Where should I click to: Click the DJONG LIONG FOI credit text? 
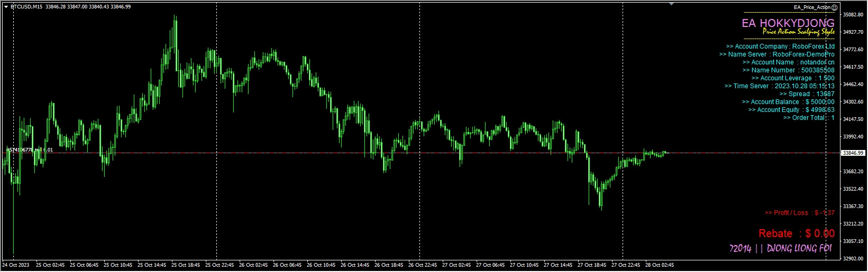click(x=780, y=248)
